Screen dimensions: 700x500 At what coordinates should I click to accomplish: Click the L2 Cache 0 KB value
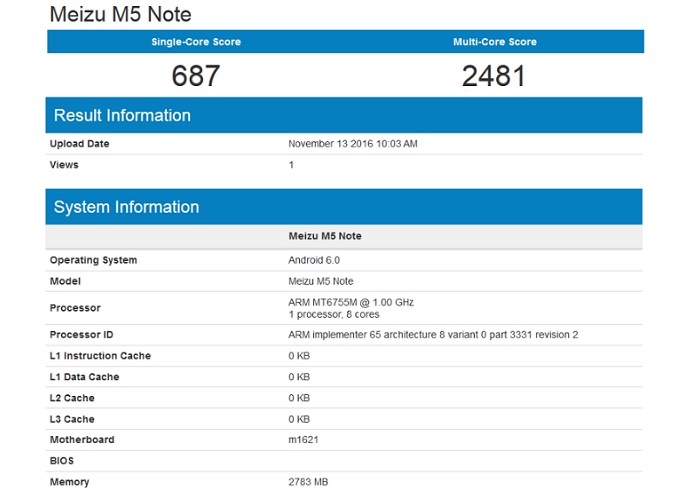(299, 398)
